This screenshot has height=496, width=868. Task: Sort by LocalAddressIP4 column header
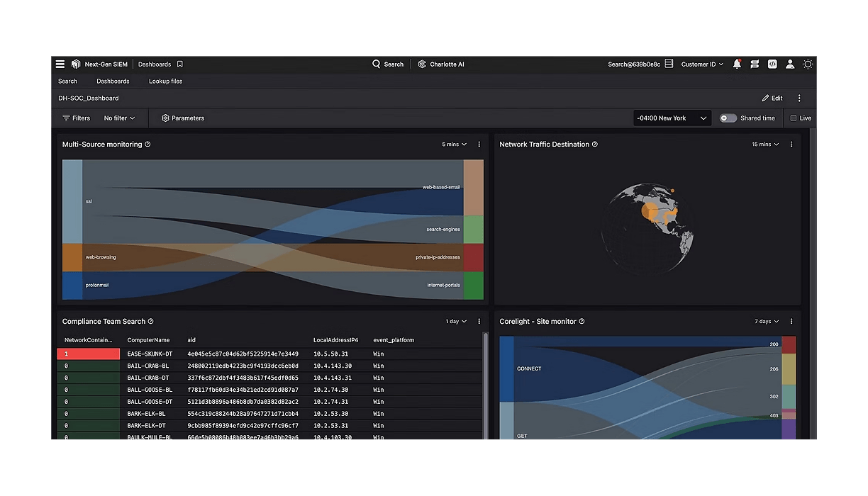coord(335,340)
